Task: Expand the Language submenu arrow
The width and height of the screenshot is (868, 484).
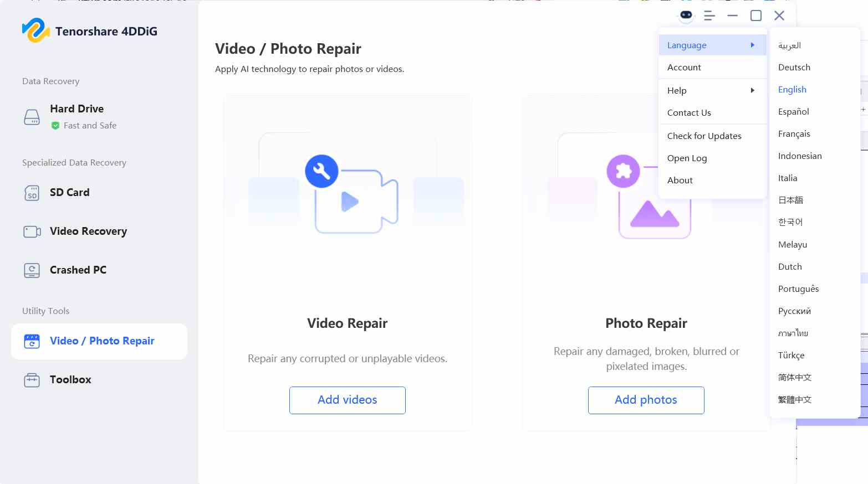Action: (752, 45)
